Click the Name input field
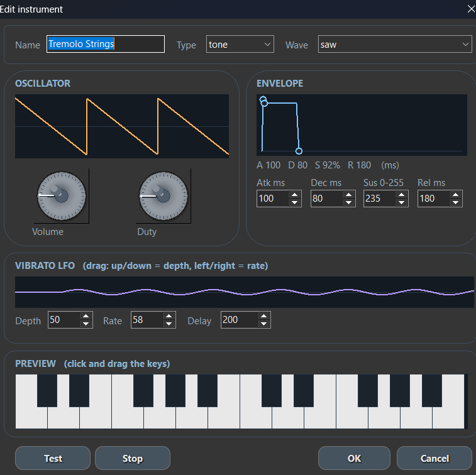 106,44
